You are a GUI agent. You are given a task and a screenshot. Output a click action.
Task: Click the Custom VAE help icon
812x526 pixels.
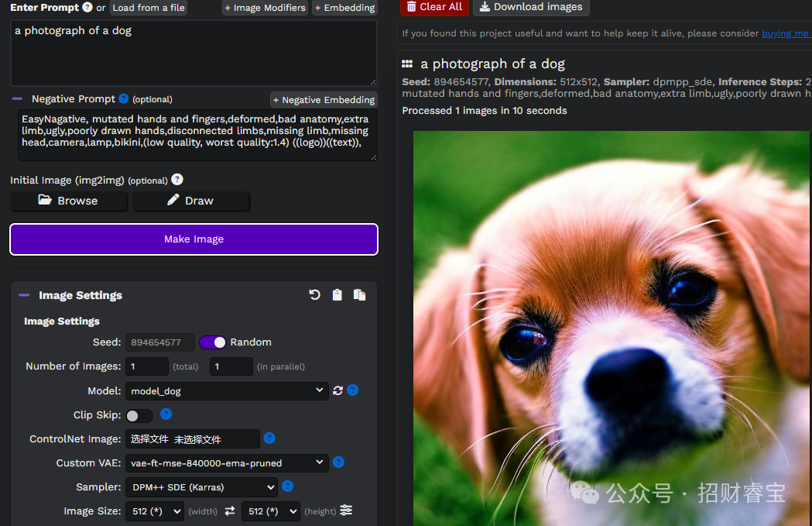click(x=338, y=462)
